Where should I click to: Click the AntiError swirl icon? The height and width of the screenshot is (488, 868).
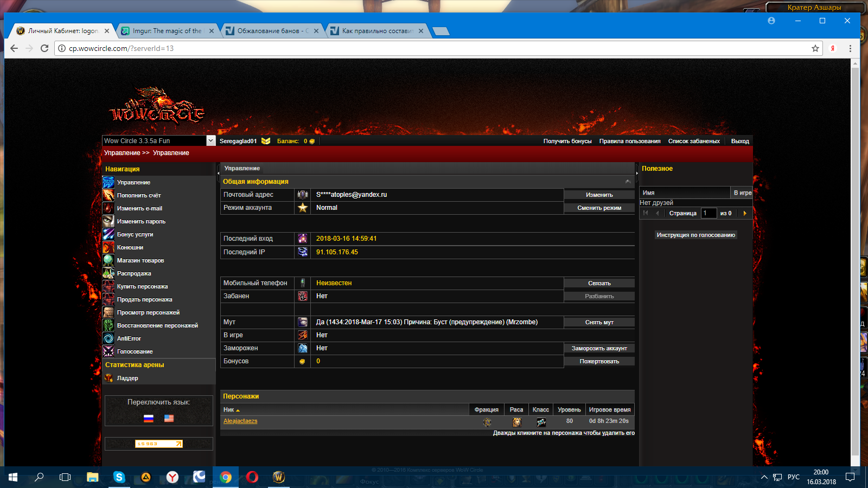[x=108, y=338]
